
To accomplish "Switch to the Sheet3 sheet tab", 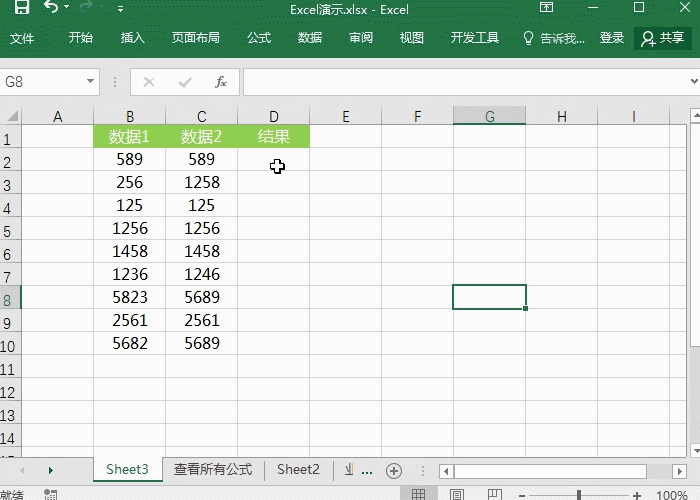I will 127,469.
